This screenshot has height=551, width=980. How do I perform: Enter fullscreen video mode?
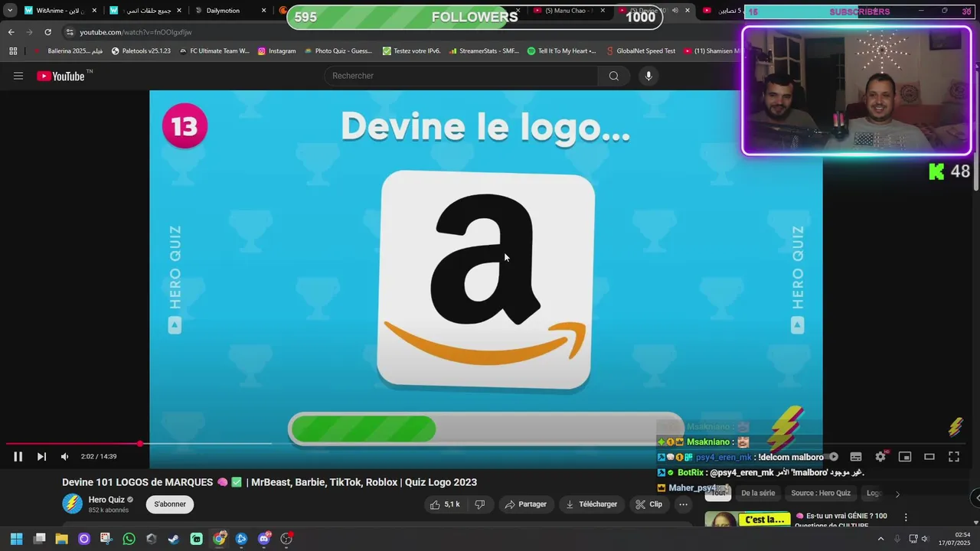pyautogui.click(x=954, y=457)
